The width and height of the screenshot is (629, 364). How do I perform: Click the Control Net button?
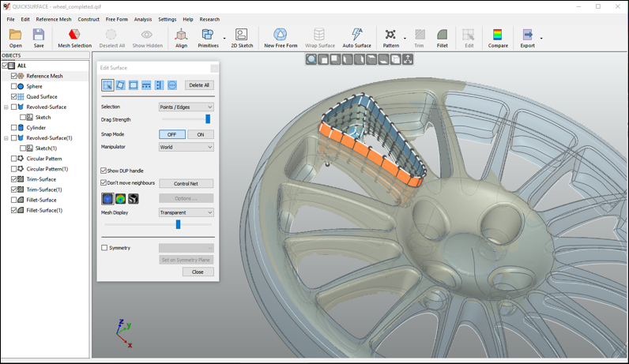(x=186, y=183)
